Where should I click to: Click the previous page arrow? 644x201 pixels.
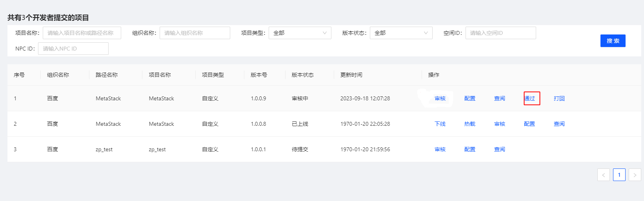coord(603,175)
